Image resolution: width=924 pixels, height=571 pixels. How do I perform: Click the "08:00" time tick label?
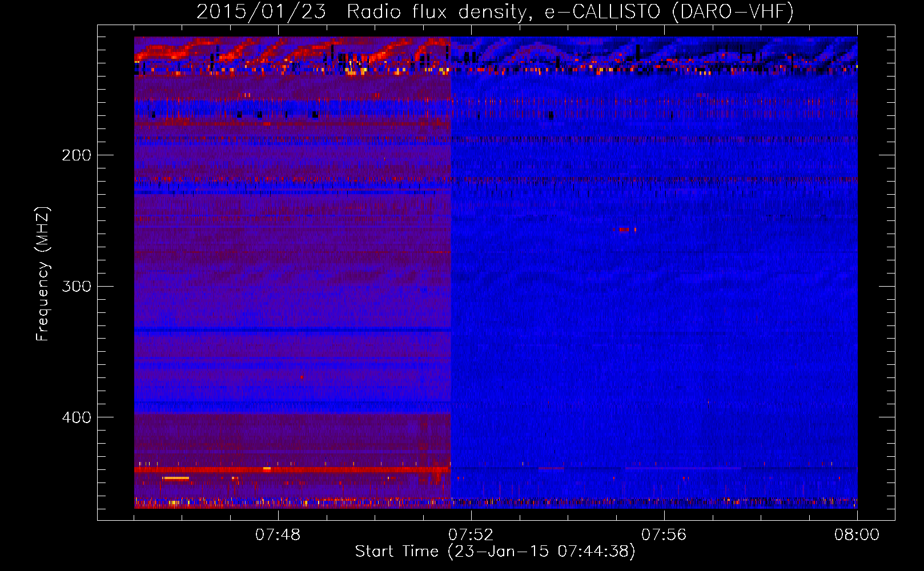click(857, 535)
